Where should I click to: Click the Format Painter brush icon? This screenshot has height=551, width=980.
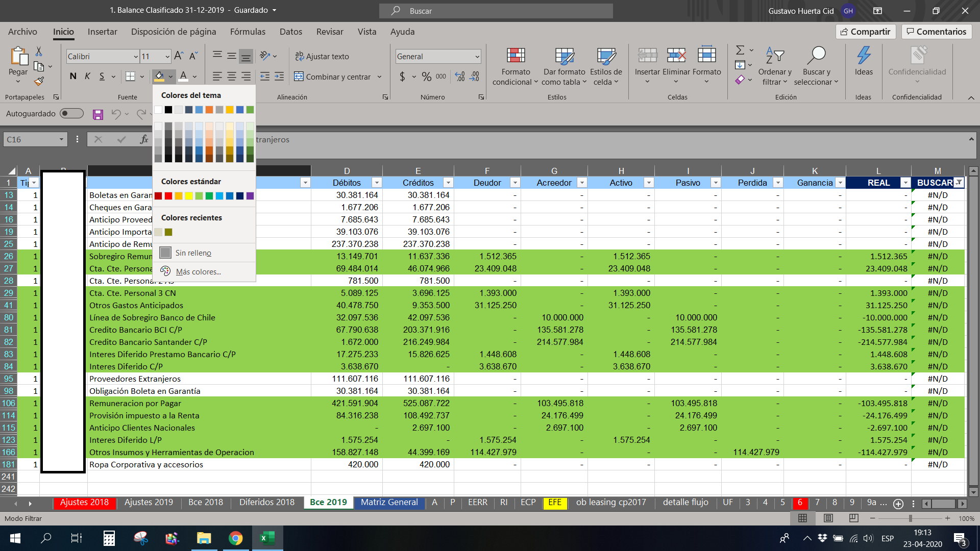[39, 81]
